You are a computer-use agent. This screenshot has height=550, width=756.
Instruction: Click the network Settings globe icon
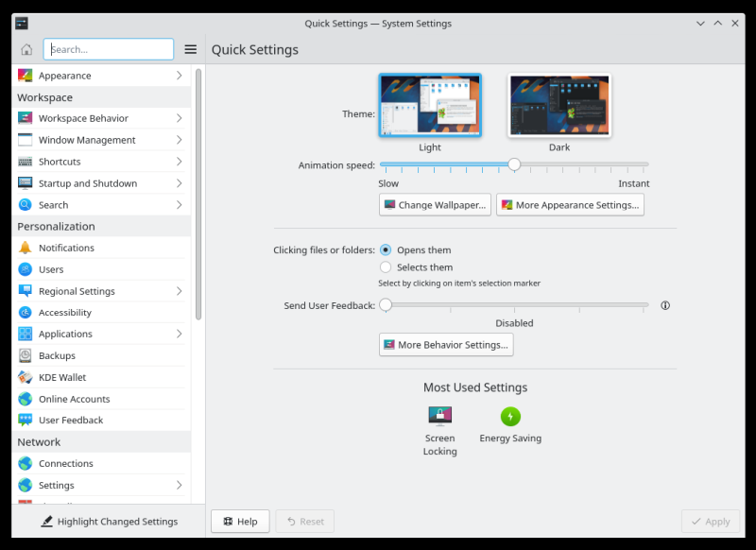(x=26, y=485)
